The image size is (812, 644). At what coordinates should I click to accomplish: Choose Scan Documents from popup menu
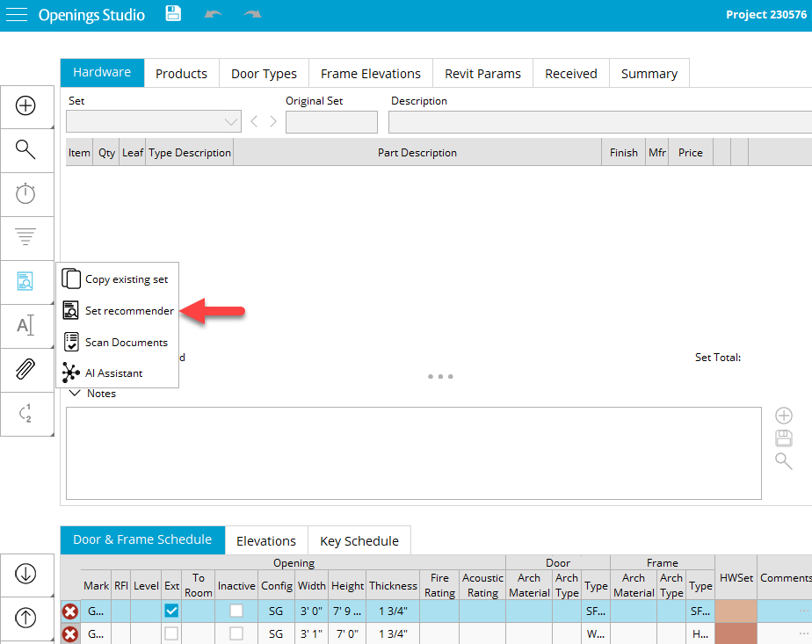(118, 342)
